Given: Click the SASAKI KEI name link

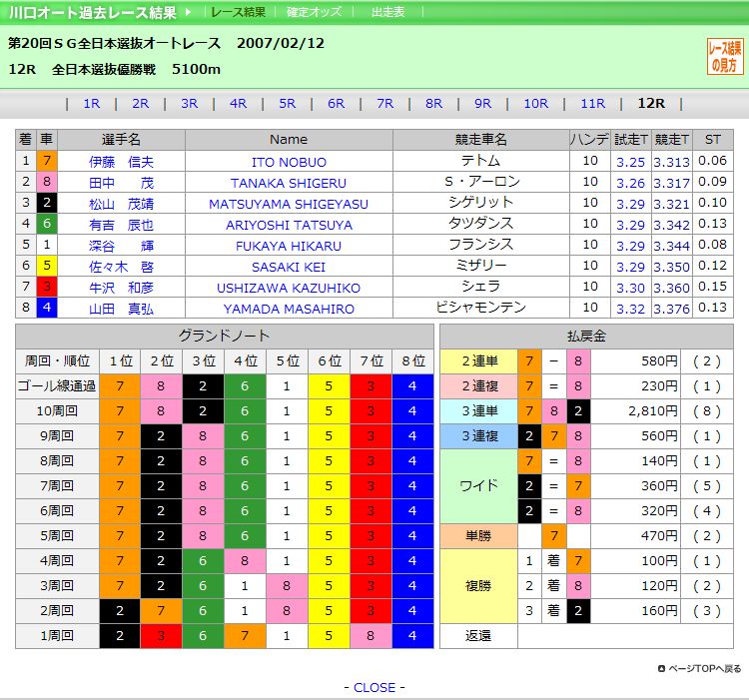Looking at the screenshot, I should [x=289, y=268].
